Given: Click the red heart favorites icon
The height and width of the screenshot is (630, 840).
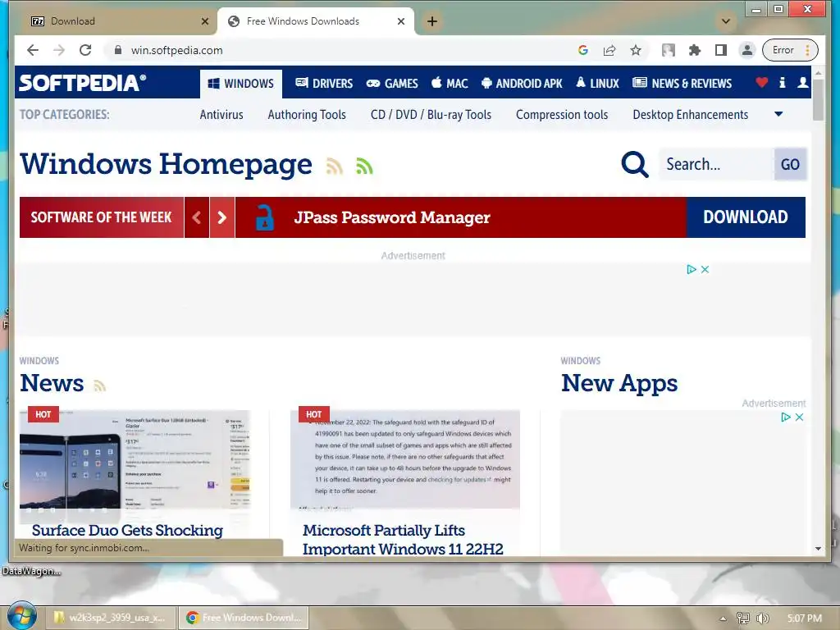Looking at the screenshot, I should coord(761,83).
